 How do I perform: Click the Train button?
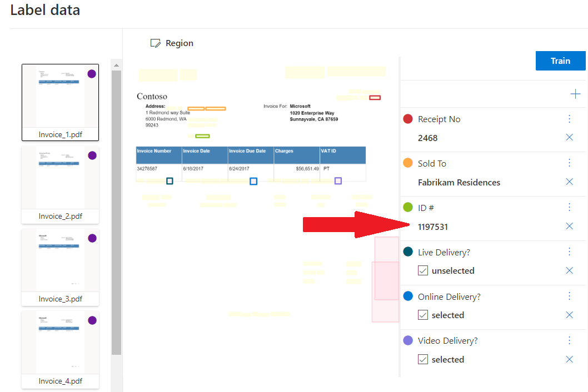click(560, 61)
